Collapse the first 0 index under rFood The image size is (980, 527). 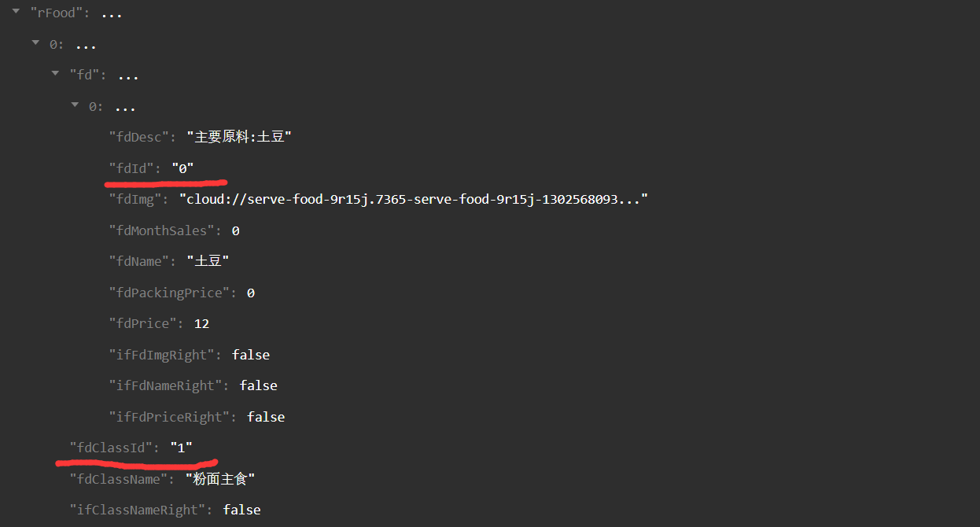pyautogui.click(x=35, y=42)
